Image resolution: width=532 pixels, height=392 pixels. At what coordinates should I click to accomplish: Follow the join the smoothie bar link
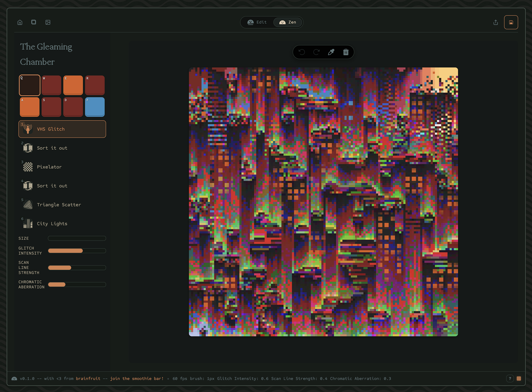(x=137, y=378)
